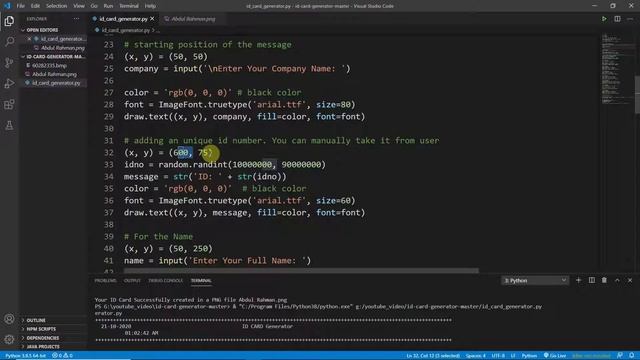The height and width of the screenshot is (360, 640).
Task: Open the Explorer view in activity bar
Action: click(x=9, y=20)
